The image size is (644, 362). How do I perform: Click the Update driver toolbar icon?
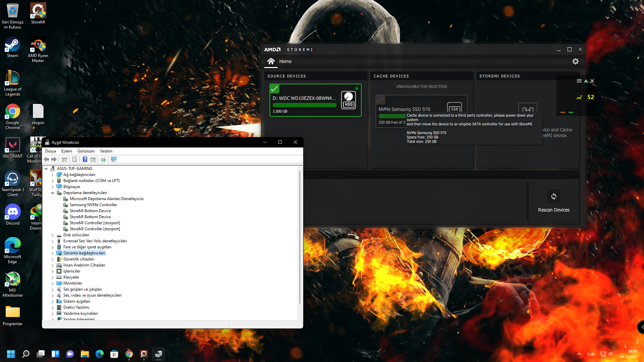click(x=103, y=160)
